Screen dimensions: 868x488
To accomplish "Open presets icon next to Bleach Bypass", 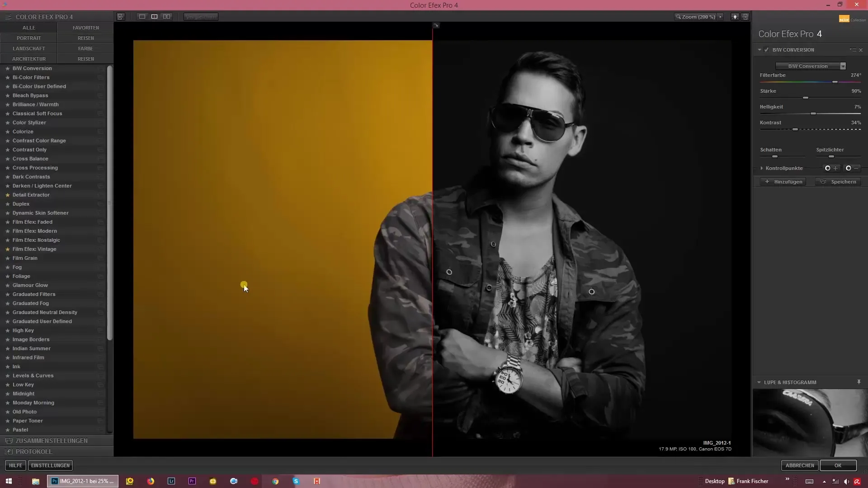I will pos(100,95).
